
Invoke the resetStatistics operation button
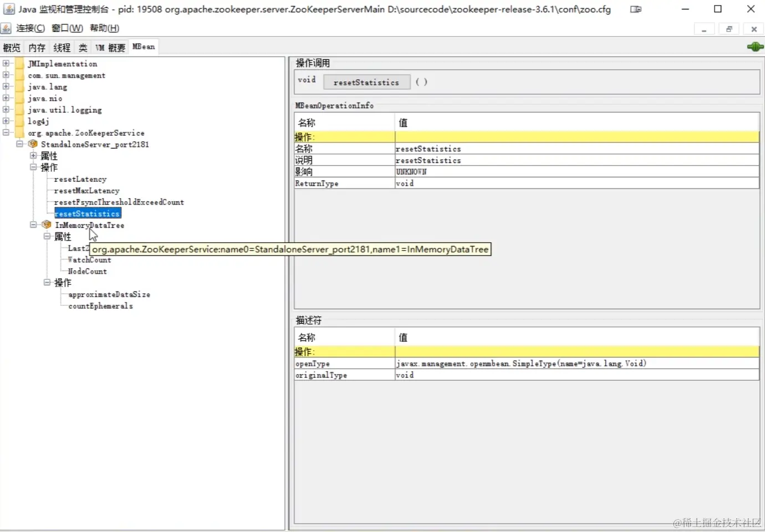366,83
